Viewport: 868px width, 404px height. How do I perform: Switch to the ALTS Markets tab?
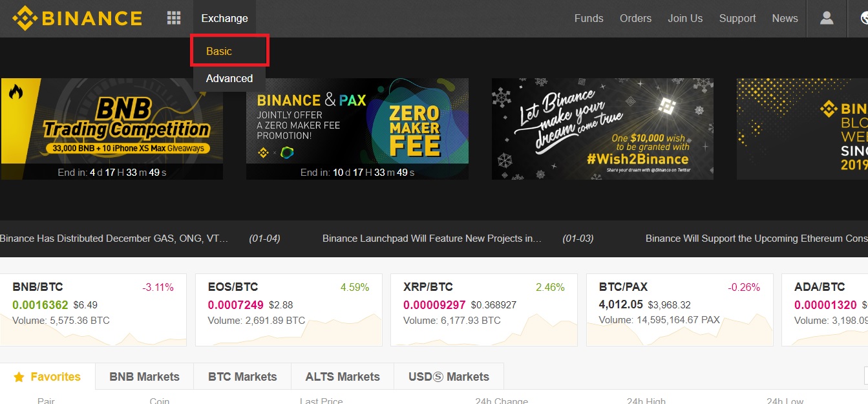point(343,377)
